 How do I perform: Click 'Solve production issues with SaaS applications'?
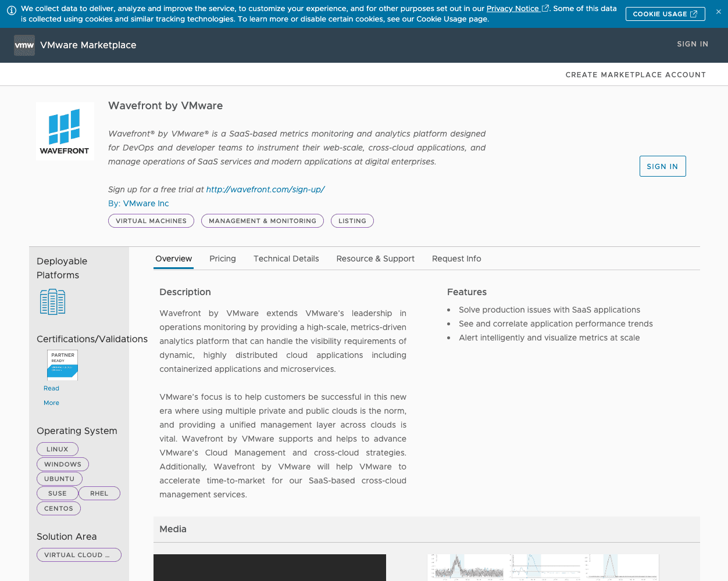(x=549, y=310)
